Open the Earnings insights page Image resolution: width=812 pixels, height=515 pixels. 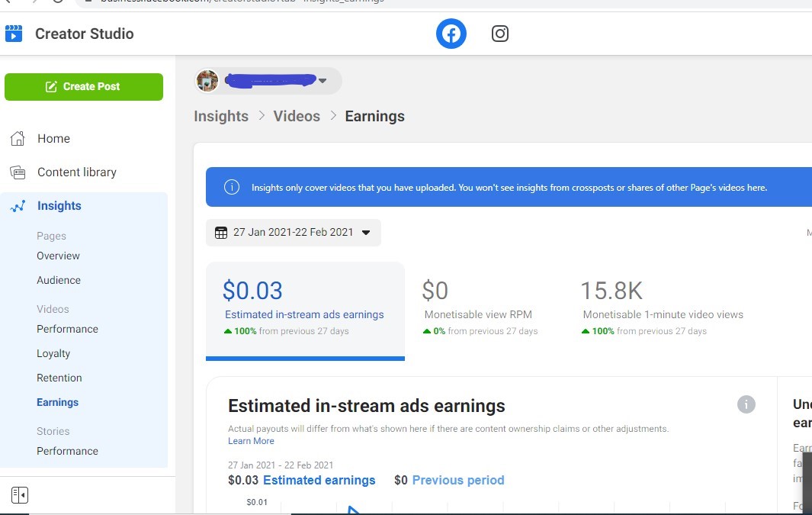pos(57,403)
